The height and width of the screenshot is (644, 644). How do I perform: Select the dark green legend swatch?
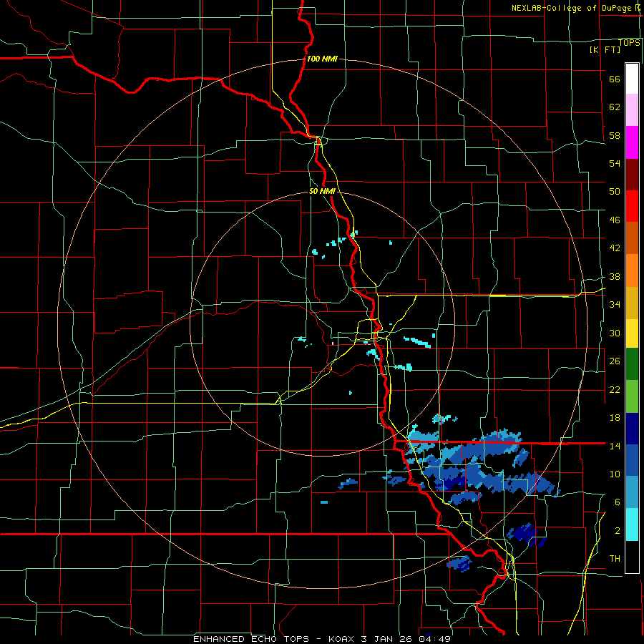[x=632, y=364]
